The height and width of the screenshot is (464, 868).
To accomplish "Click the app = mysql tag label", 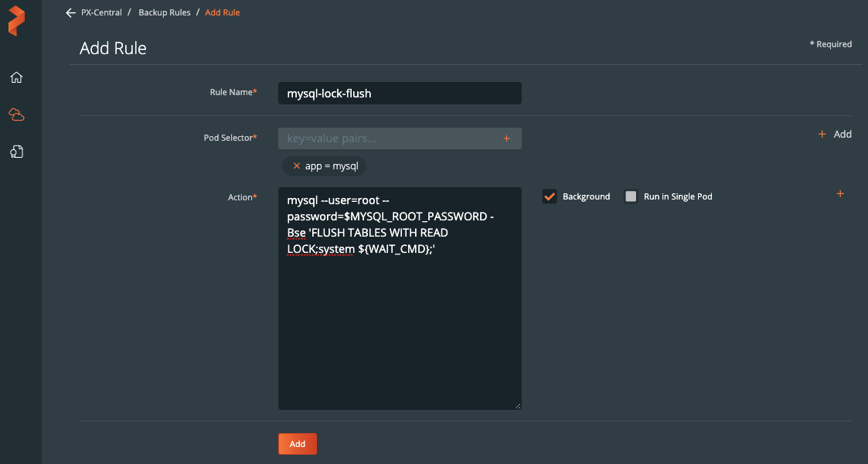I will [332, 165].
